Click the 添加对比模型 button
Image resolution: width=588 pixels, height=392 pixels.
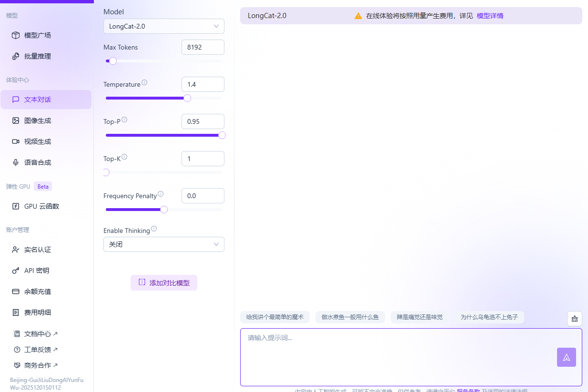point(164,282)
